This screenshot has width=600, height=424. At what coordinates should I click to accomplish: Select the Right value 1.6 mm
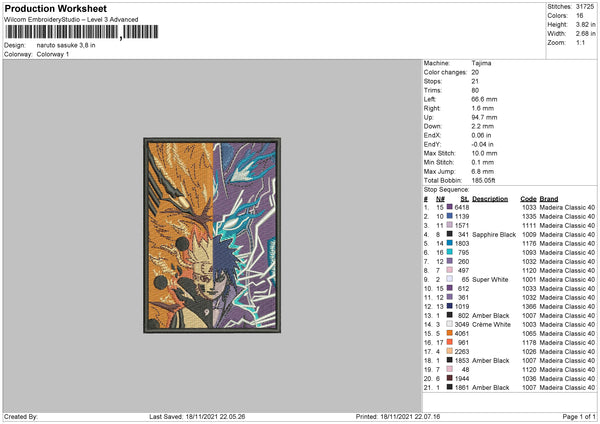pyautogui.click(x=483, y=108)
